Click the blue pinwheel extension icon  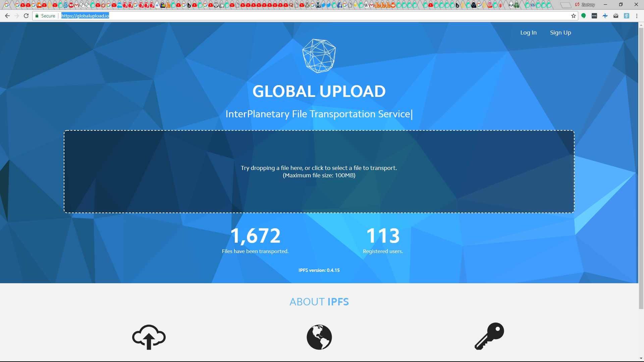[605, 16]
